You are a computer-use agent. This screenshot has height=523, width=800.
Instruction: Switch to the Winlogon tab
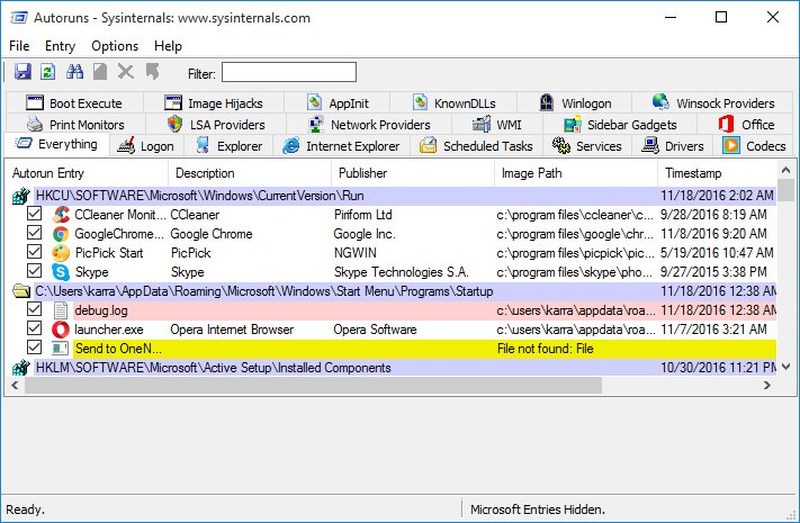575,103
